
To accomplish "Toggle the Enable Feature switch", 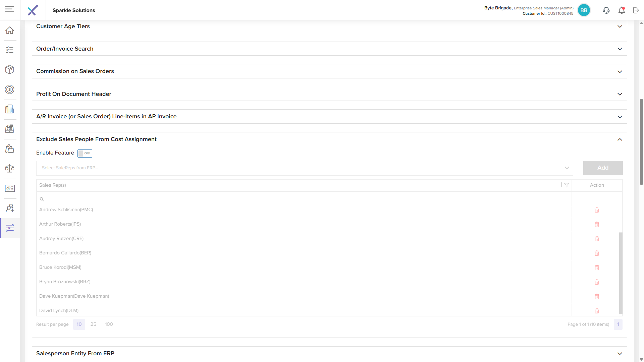I will click(85, 153).
